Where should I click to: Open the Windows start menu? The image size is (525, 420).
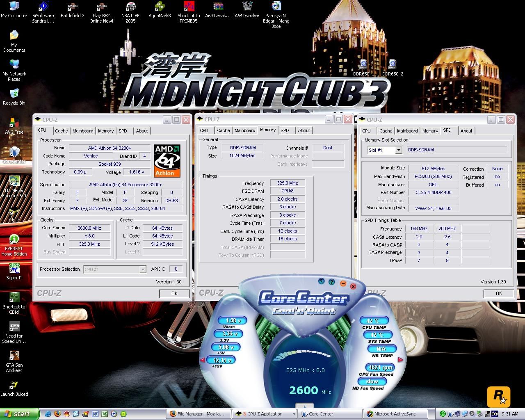tap(20, 414)
